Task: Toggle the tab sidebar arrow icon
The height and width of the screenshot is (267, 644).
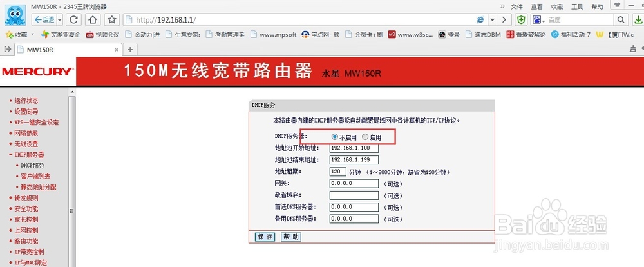Action: point(7,50)
